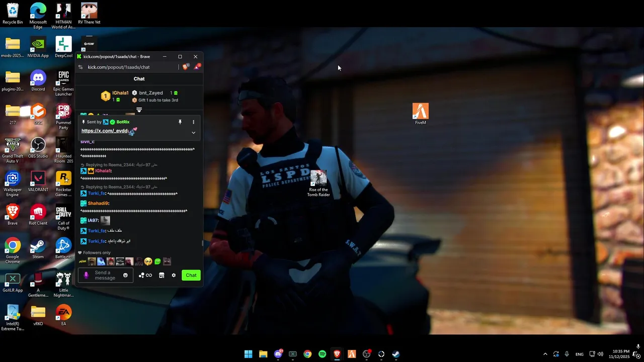Open the HITMAN World of Assassination shortcut
The height and width of the screenshot is (362, 644).
pyautogui.click(x=63, y=16)
